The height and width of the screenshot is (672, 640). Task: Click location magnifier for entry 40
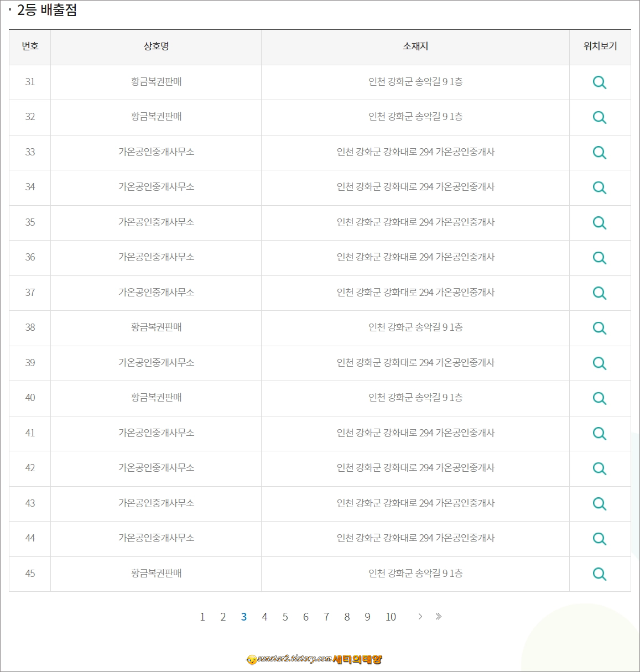[600, 398]
